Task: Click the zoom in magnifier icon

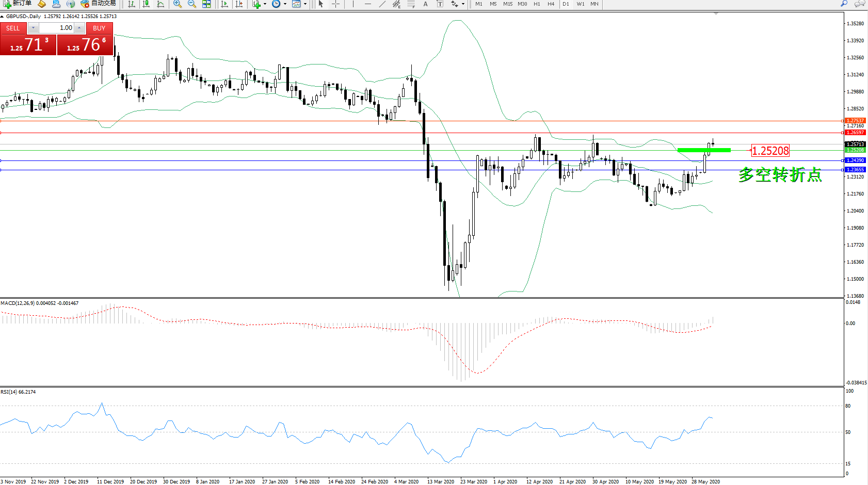Action: pos(178,4)
